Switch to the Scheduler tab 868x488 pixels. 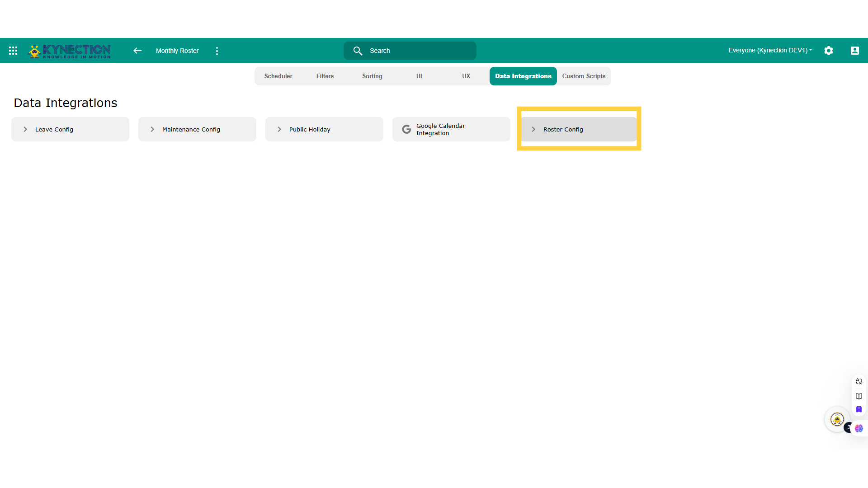tap(278, 76)
